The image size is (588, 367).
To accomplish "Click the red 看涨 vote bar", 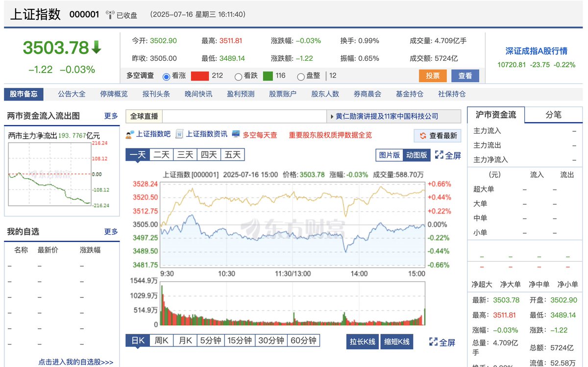I will (x=199, y=76).
